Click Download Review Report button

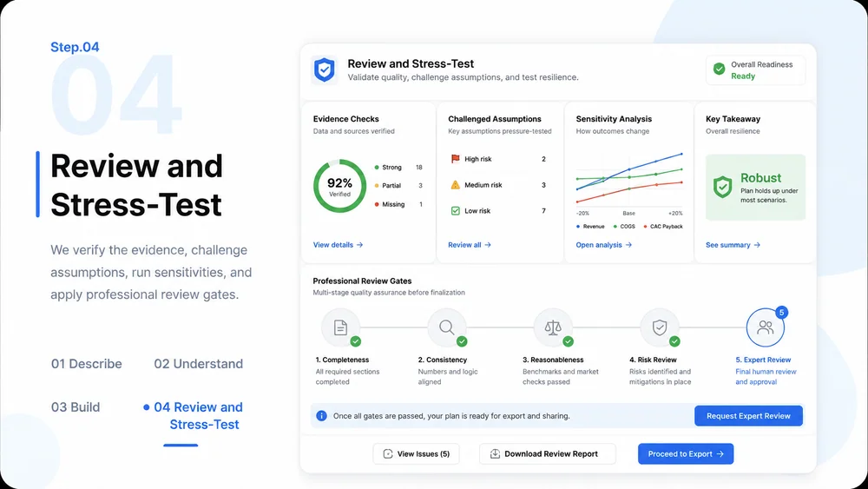tap(548, 454)
